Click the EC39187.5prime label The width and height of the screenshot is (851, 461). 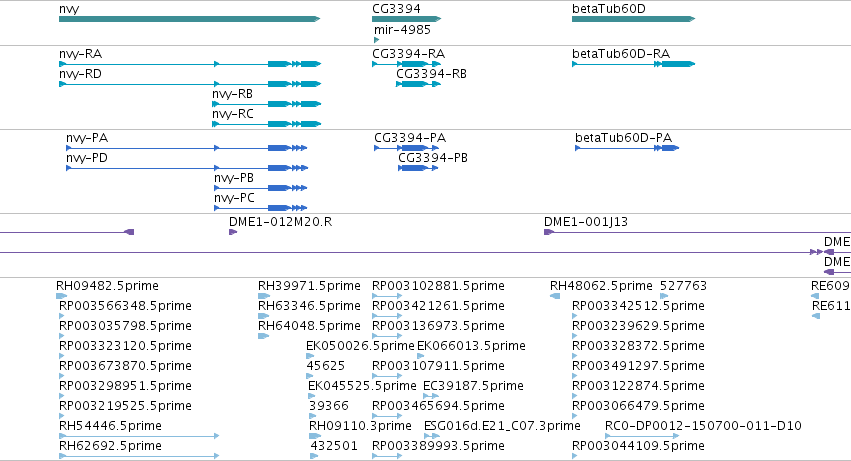(x=473, y=386)
